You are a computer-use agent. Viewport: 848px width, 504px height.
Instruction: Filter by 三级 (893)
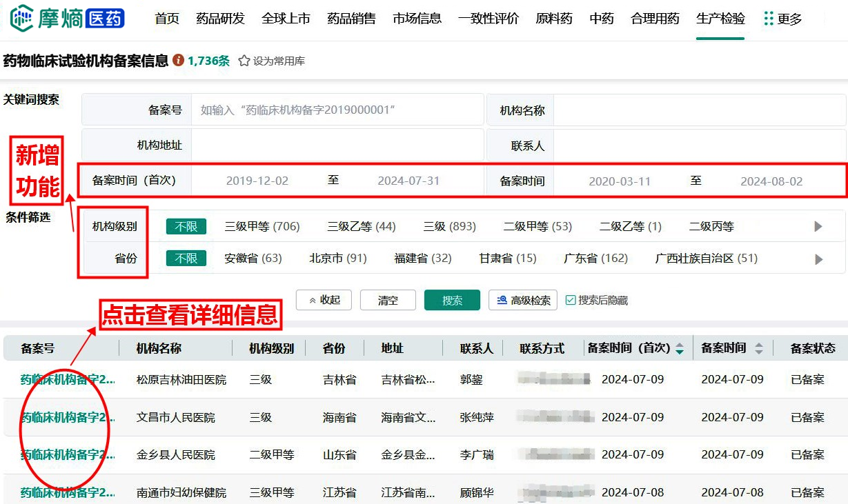[x=450, y=226]
